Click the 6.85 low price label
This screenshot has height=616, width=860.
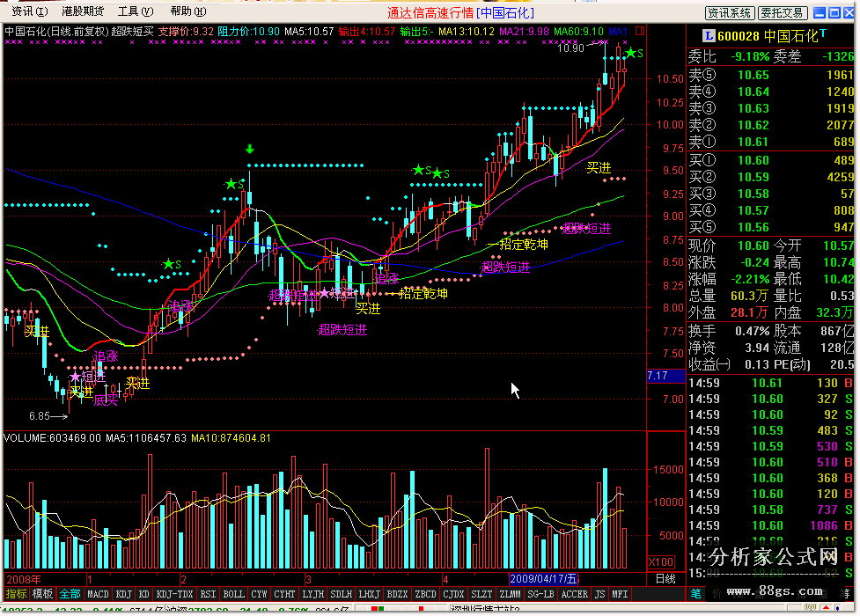(40, 416)
